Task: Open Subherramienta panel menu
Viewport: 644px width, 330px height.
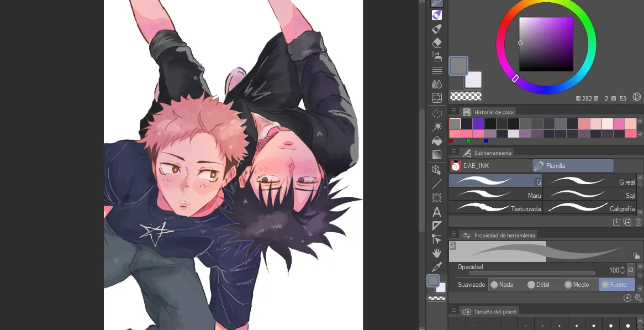Action: (453, 153)
